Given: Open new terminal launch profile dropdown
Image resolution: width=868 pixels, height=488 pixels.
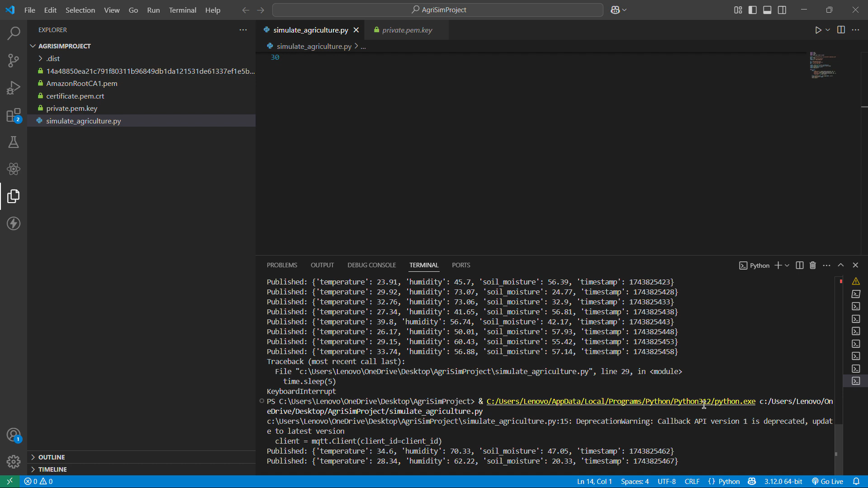Looking at the screenshot, I should [787, 265].
